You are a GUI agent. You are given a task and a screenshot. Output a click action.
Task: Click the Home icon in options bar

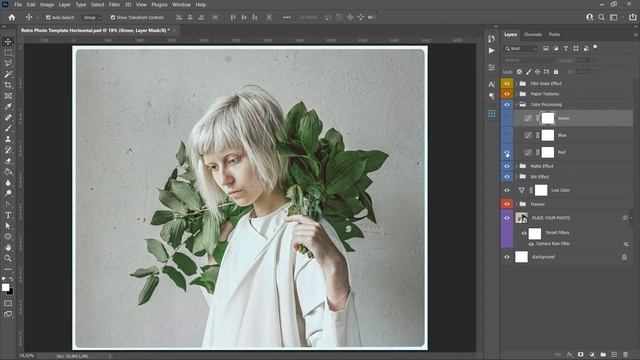pos(12,17)
